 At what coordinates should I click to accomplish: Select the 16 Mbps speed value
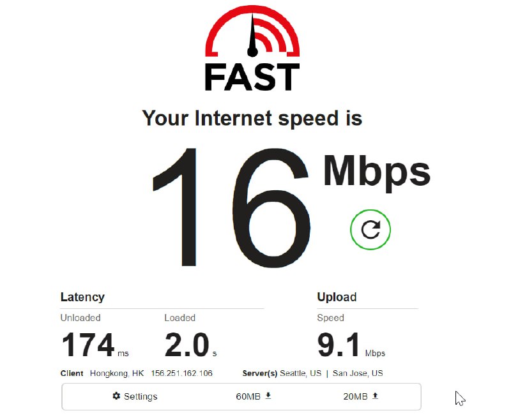point(231,207)
